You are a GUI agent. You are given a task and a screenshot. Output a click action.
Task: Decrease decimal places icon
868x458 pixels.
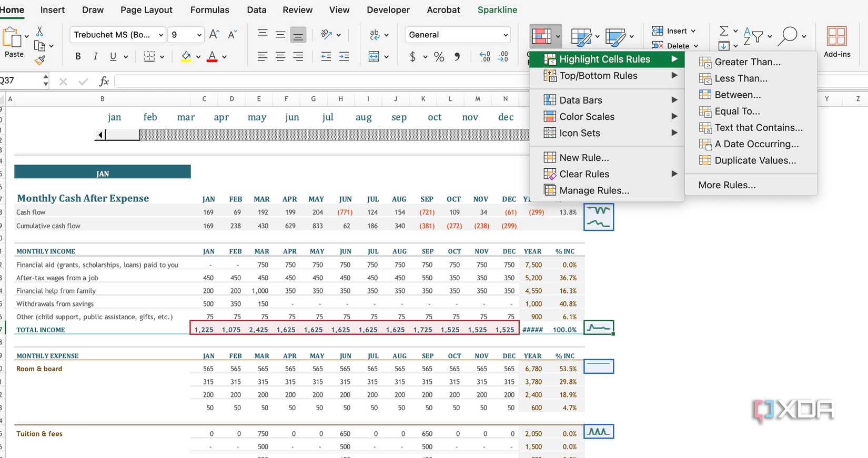(x=503, y=57)
